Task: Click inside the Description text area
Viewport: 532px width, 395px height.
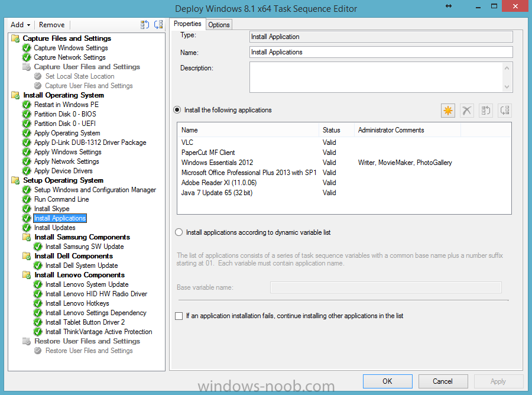Action: (376, 77)
